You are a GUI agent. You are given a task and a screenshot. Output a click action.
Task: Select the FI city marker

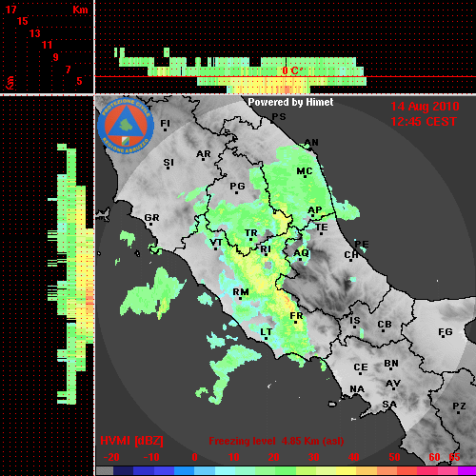point(165,129)
